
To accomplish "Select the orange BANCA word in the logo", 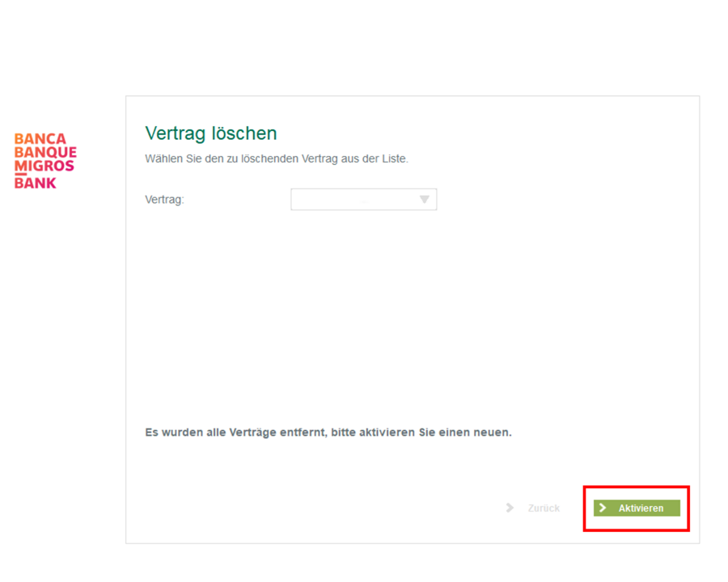I will point(40,139).
